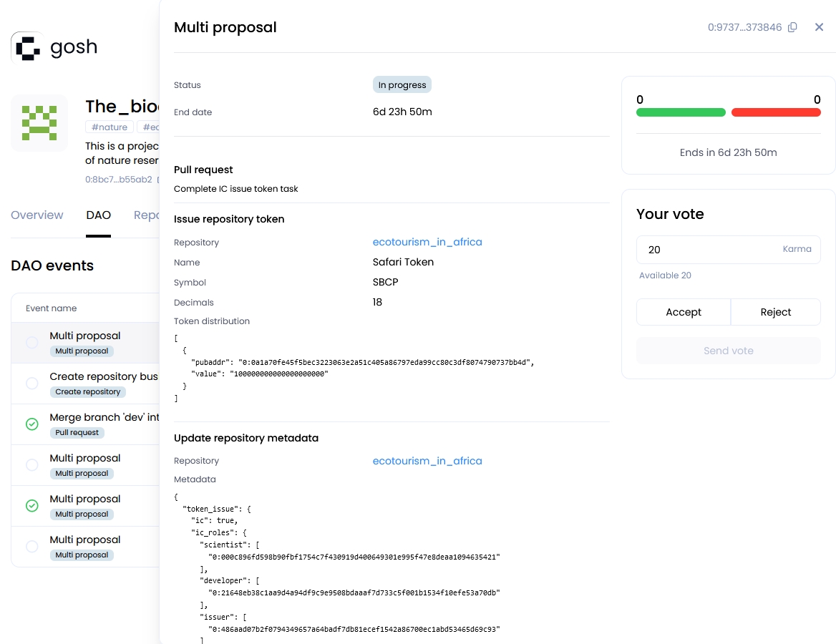Click the red reject votes bar
Viewport: 836px width, 644px height.
coord(776,112)
